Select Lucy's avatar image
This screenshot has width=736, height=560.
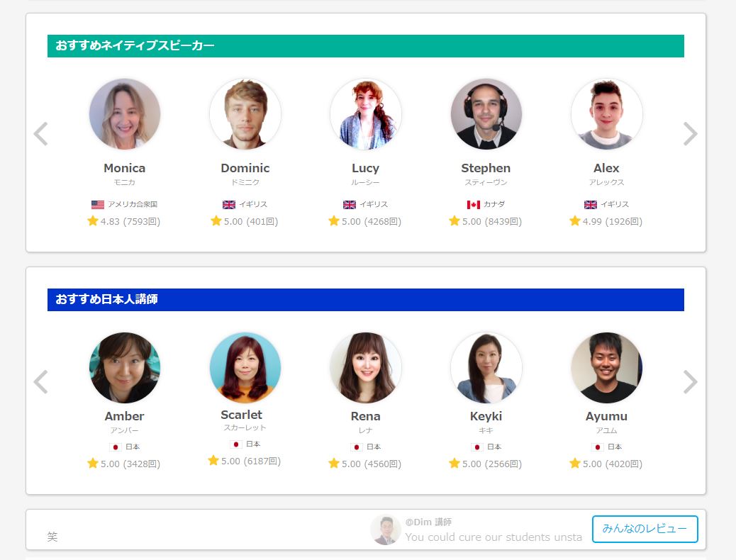point(366,114)
